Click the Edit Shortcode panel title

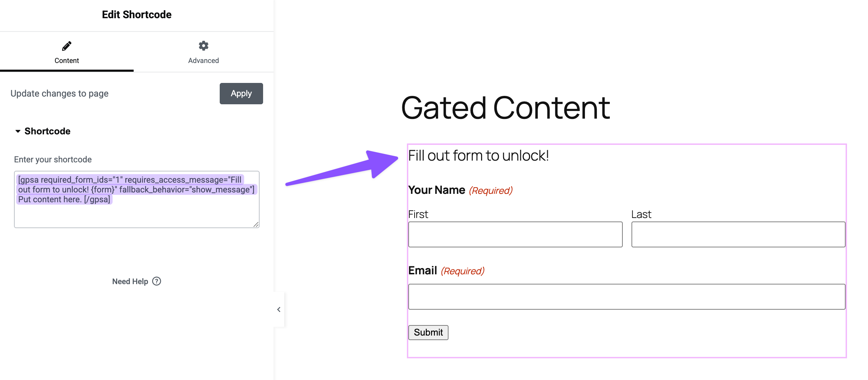coord(137,15)
